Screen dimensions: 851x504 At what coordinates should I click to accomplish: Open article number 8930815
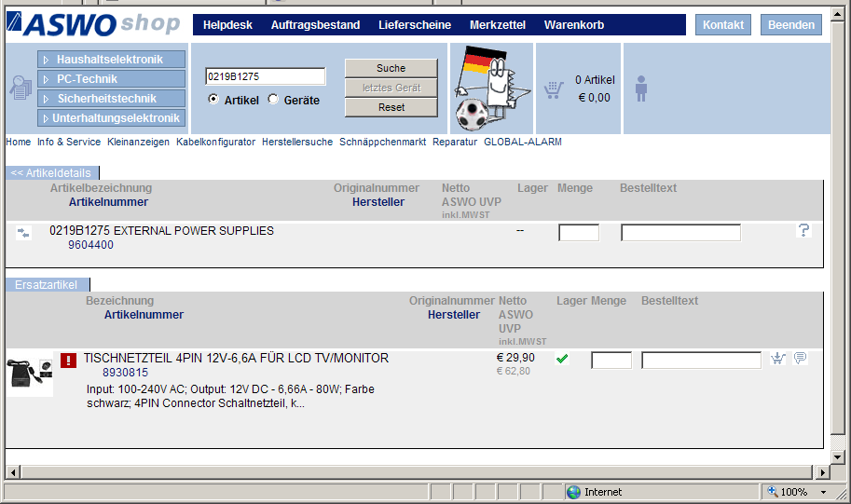pos(126,372)
